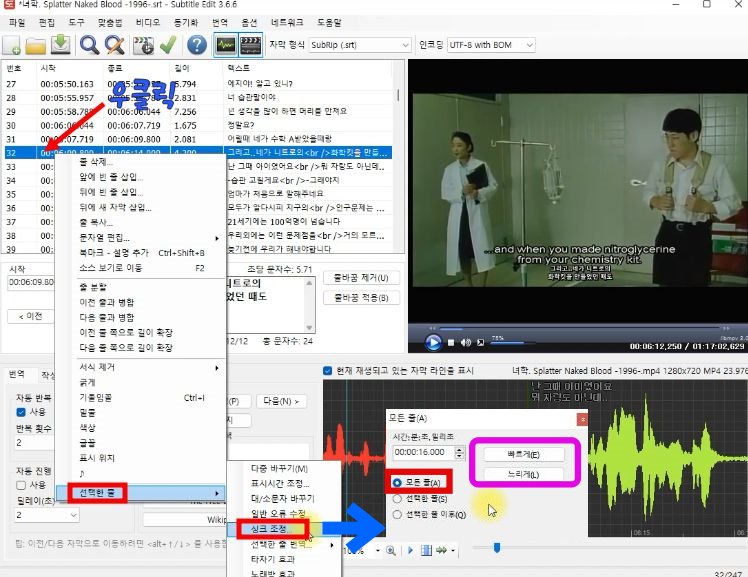
Task: Click waveform center-on-position film icon
Action: pyautogui.click(x=426, y=550)
